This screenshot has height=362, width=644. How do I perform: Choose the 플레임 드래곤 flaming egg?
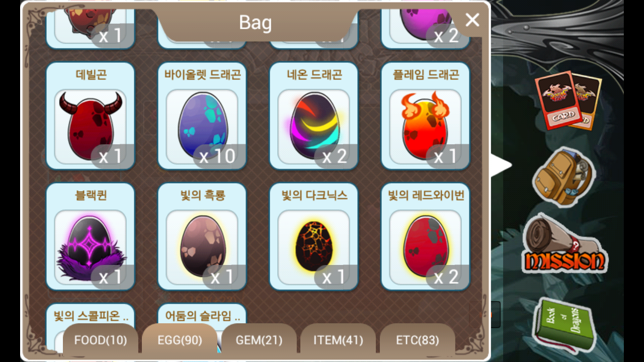point(426,116)
